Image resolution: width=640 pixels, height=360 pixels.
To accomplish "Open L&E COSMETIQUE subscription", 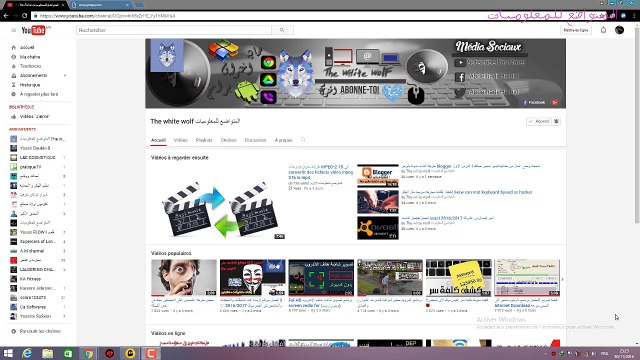I will click(38, 158).
